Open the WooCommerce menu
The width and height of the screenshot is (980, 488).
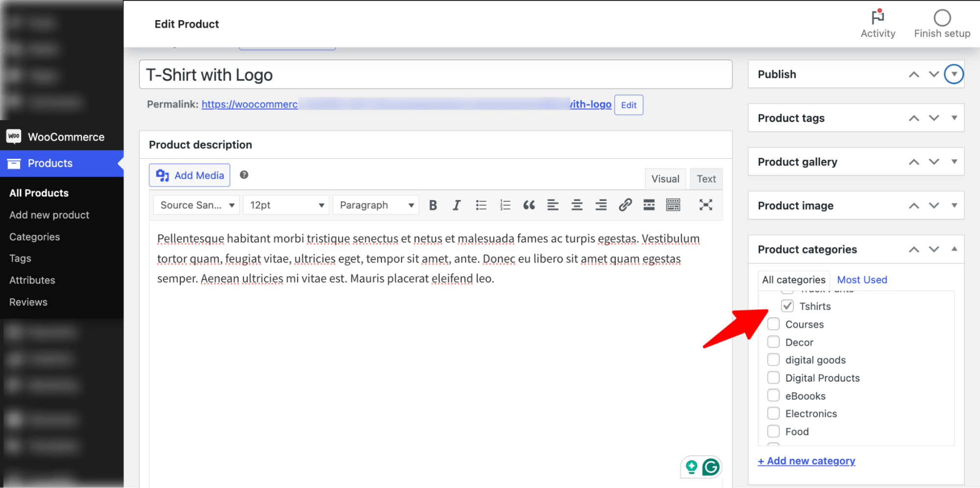62,137
